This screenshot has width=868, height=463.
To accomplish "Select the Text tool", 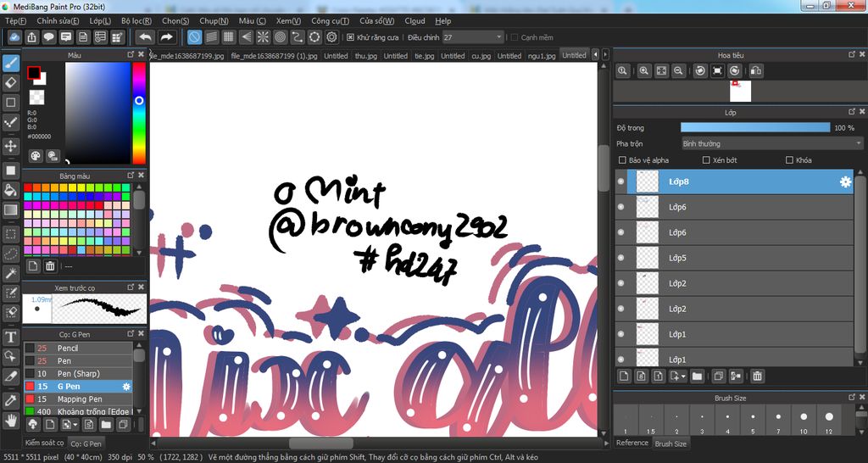I will pos(10,337).
